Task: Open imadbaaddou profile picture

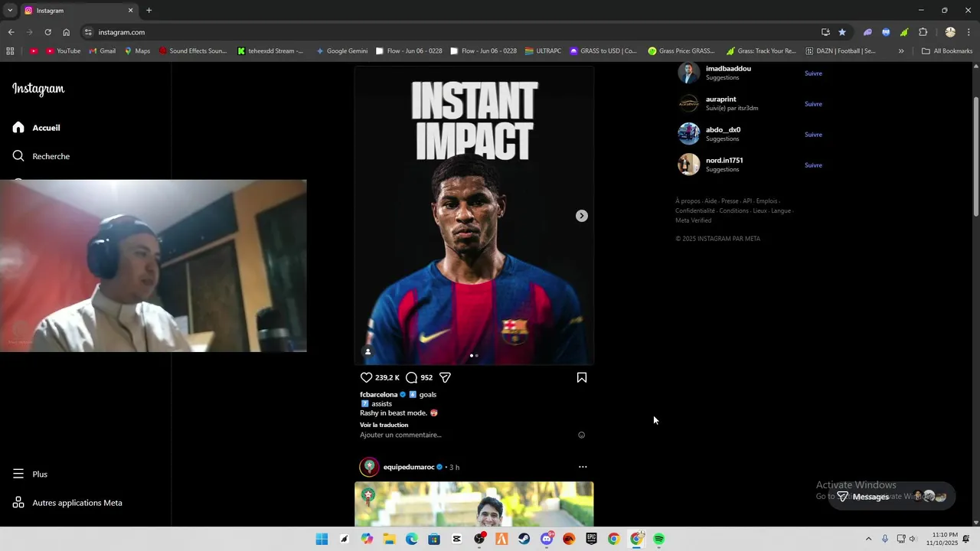Action: pyautogui.click(x=689, y=73)
